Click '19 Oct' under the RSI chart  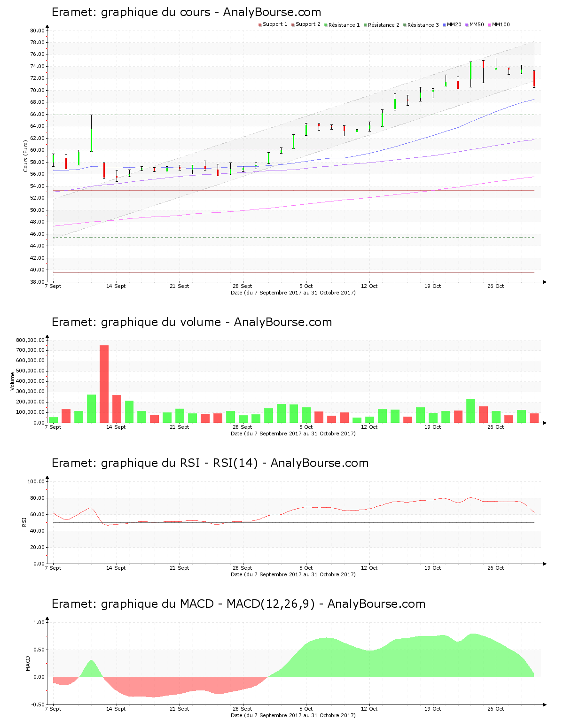coord(432,568)
